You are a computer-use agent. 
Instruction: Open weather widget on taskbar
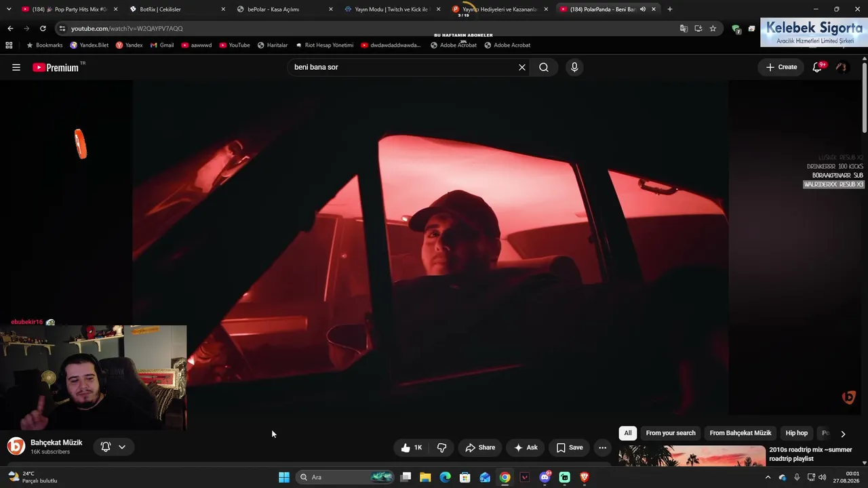[33, 477]
